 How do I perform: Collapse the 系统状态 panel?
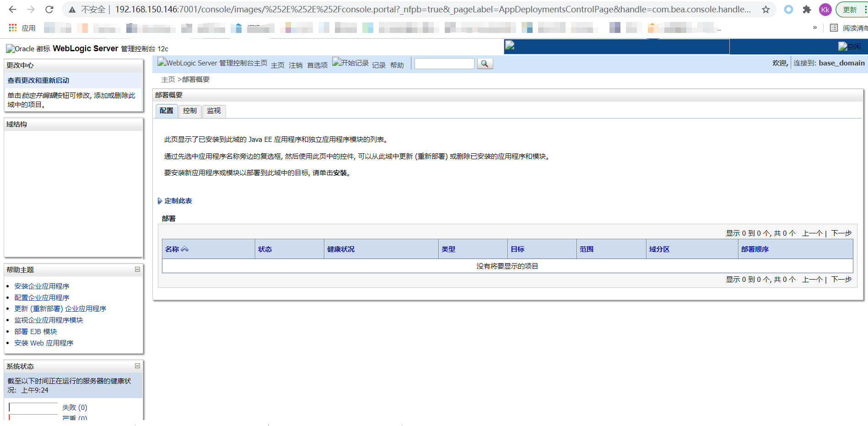[137, 366]
